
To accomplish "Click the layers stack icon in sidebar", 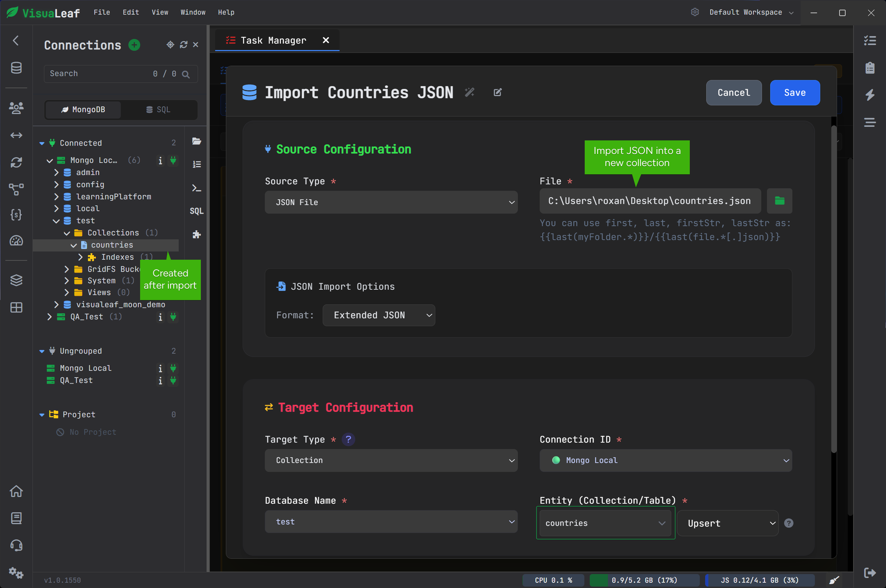I will (x=16, y=280).
